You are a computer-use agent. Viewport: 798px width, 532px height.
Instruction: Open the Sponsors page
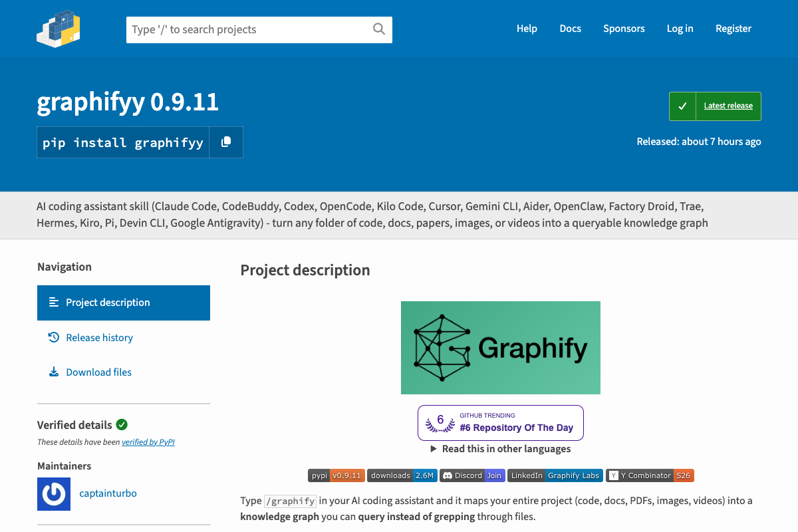(624, 29)
